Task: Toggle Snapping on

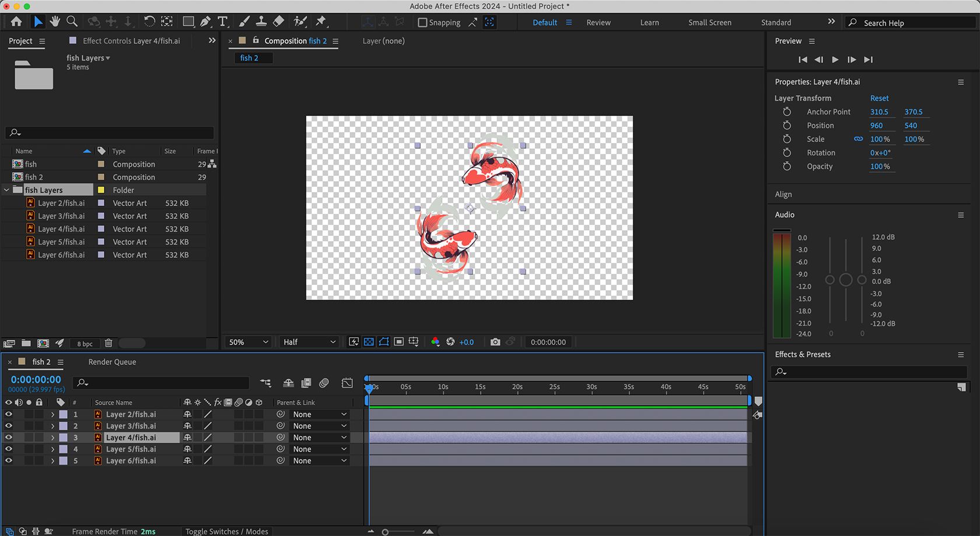Action: (x=422, y=22)
